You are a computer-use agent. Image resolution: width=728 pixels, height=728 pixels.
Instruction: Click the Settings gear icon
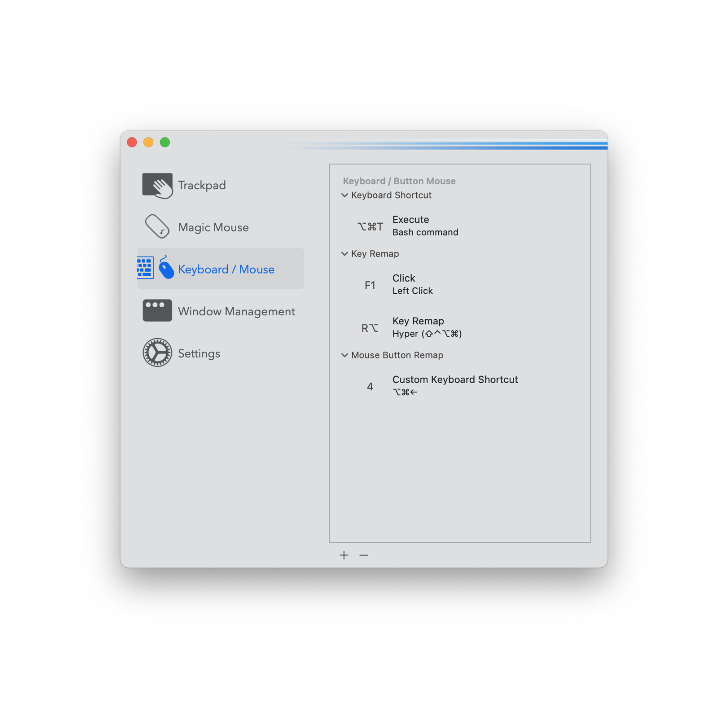pyautogui.click(x=157, y=353)
